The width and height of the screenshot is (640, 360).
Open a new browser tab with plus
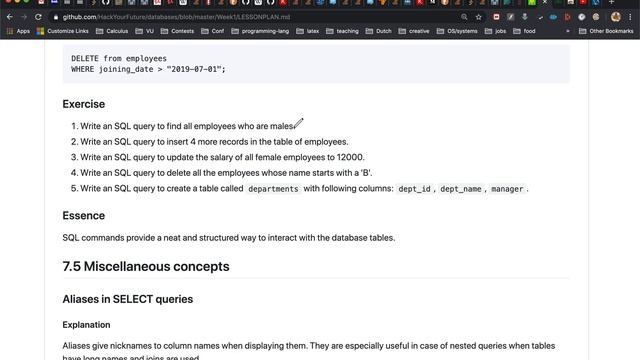coord(611,2)
